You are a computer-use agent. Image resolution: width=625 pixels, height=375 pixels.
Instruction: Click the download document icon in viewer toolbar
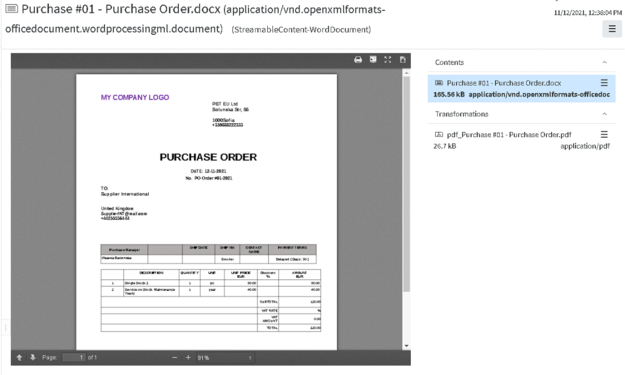[x=403, y=60]
